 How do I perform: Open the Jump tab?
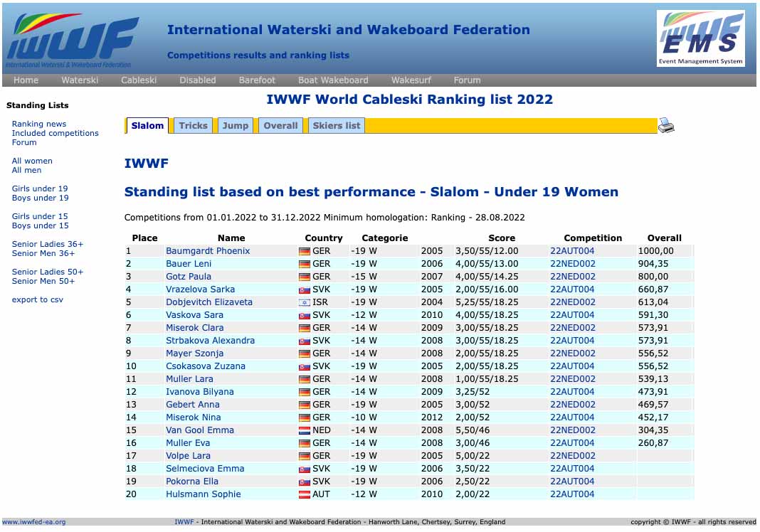(236, 126)
